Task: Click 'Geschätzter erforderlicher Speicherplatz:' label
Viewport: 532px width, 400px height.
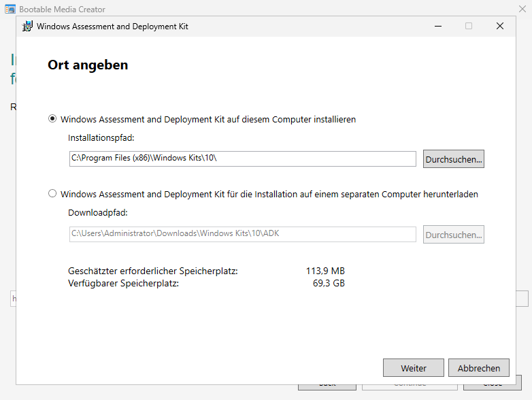Action: click(152, 271)
